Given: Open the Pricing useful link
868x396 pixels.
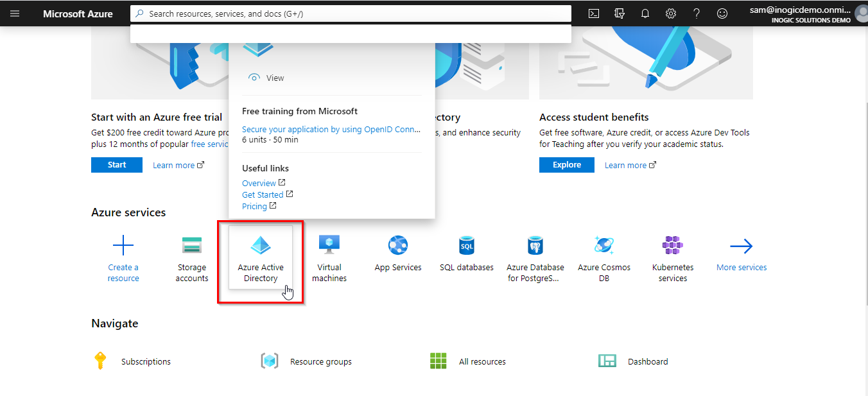Looking at the screenshot, I should pyautogui.click(x=259, y=206).
